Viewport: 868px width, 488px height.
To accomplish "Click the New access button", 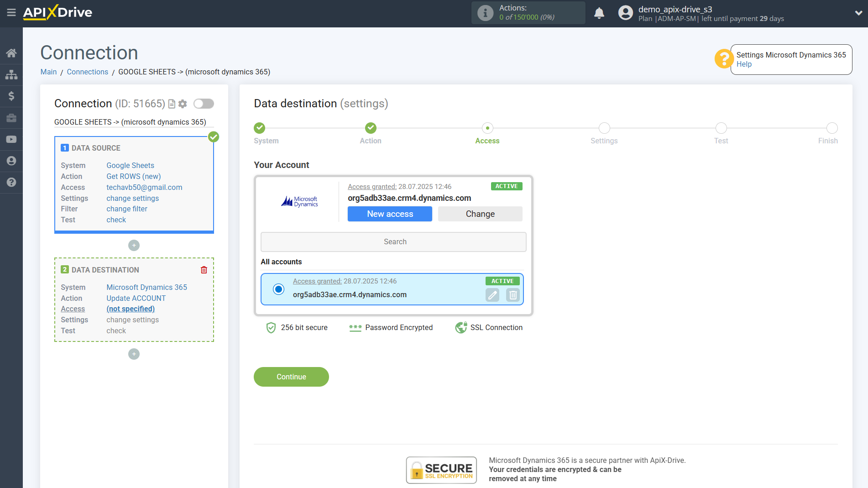I will coord(390,214).
